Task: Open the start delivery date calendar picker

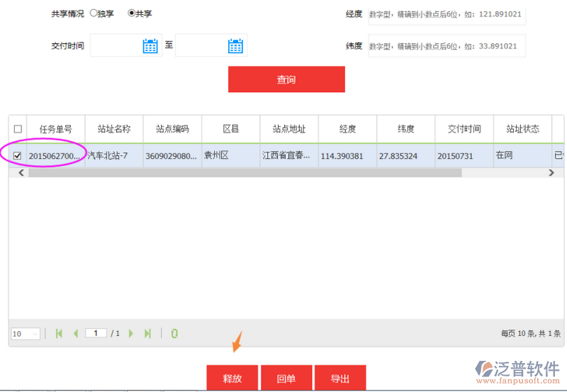Action: tap(150, 46)
